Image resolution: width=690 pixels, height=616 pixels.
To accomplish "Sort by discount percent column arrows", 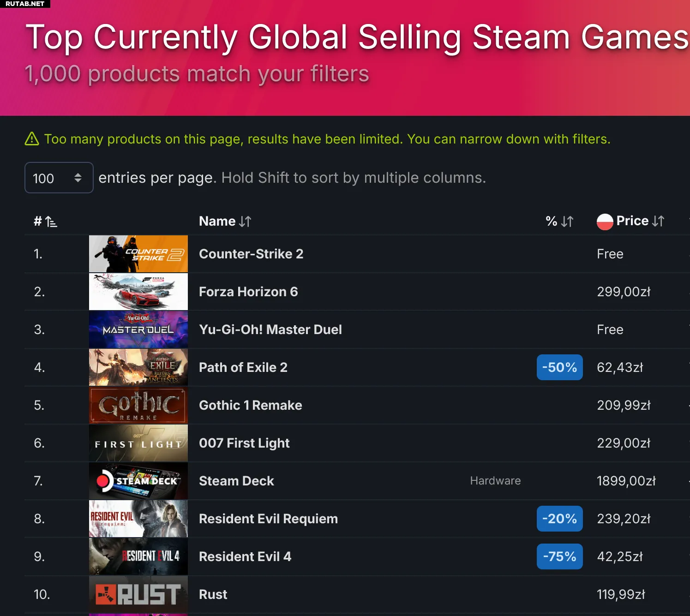I will coord(567,221).
